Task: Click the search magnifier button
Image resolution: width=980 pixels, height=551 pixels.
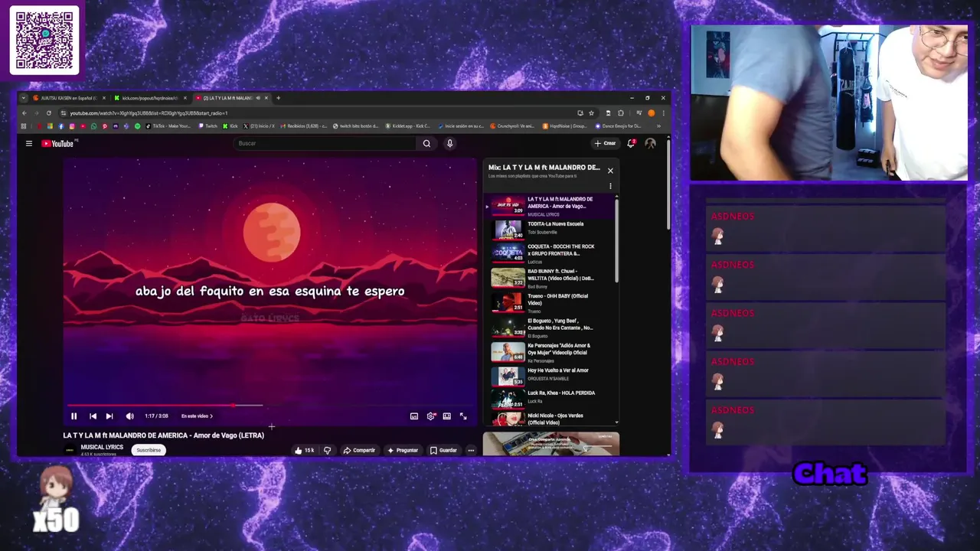Action: point(426,143)
